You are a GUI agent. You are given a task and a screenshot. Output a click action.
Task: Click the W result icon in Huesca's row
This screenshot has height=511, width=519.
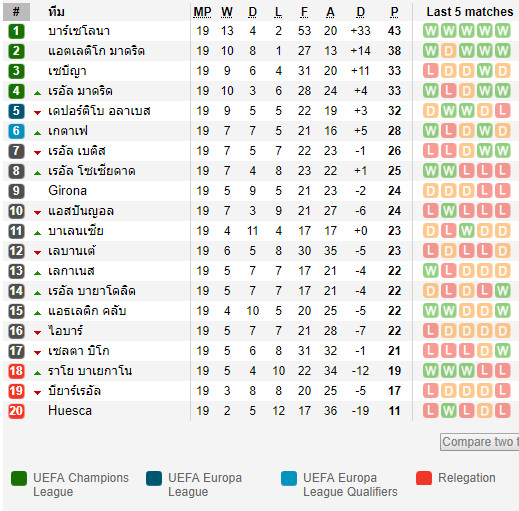pos(448,411)
